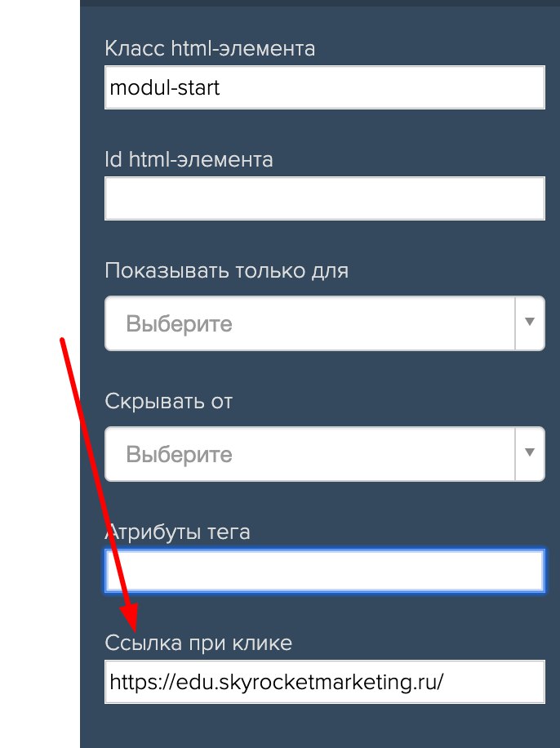Image resolution: width=560 pixels, height=748 pixels.
Task: Click the Класс html-элемента label
Action: tap(210, 49)
